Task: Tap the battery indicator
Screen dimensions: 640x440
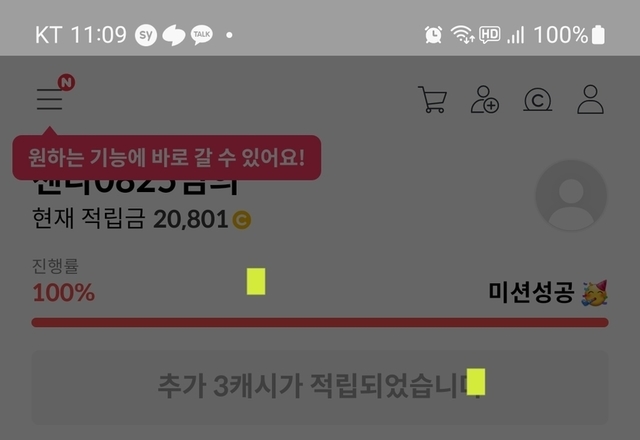Action: coord(598,35)
